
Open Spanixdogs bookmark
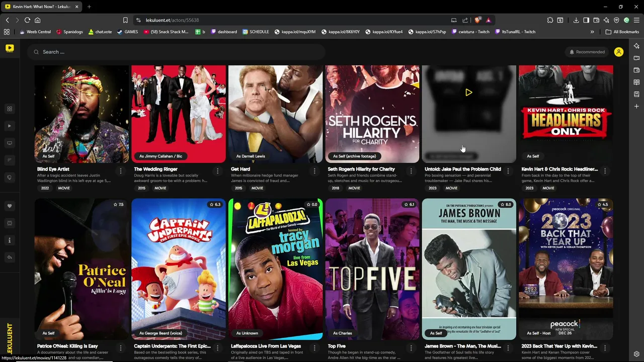pos(69,32)
